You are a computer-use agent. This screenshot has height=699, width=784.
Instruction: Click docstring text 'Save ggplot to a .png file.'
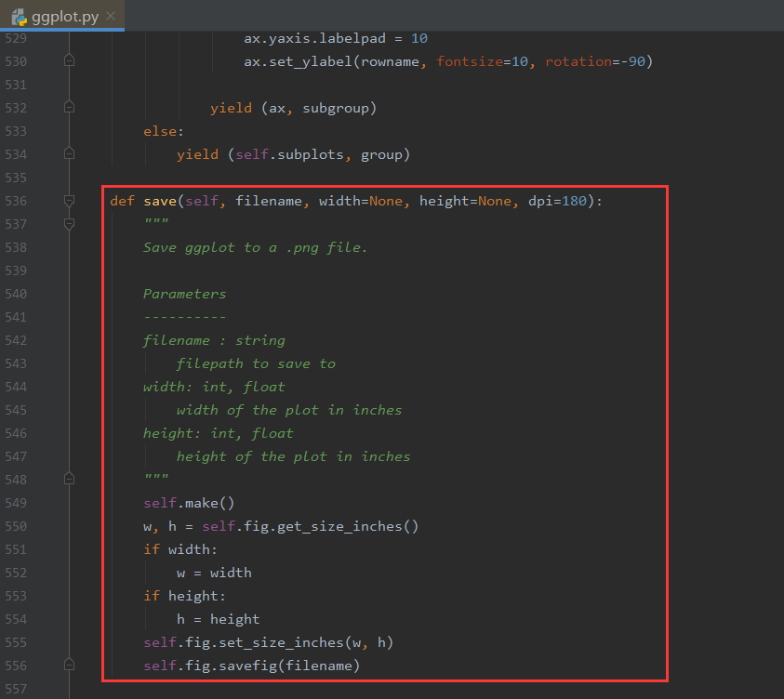tap(255, 247)
